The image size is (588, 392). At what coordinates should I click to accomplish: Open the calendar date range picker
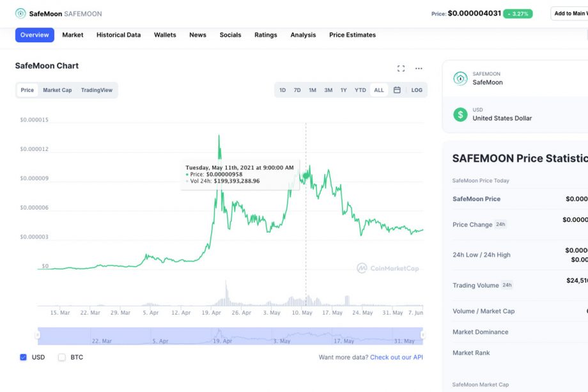[397, 90]
